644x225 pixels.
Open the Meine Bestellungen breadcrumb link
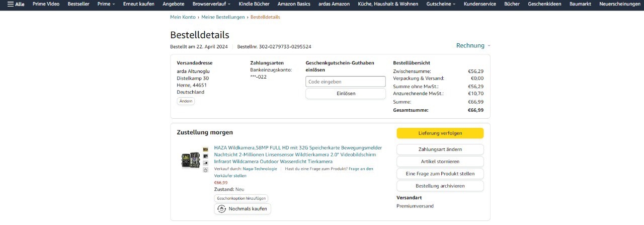[223, 17]
